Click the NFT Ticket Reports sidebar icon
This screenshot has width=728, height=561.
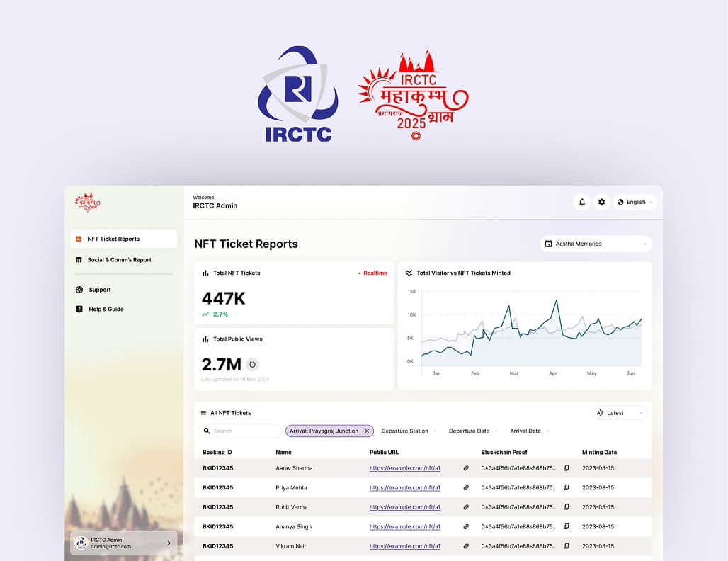click(79, 239)
